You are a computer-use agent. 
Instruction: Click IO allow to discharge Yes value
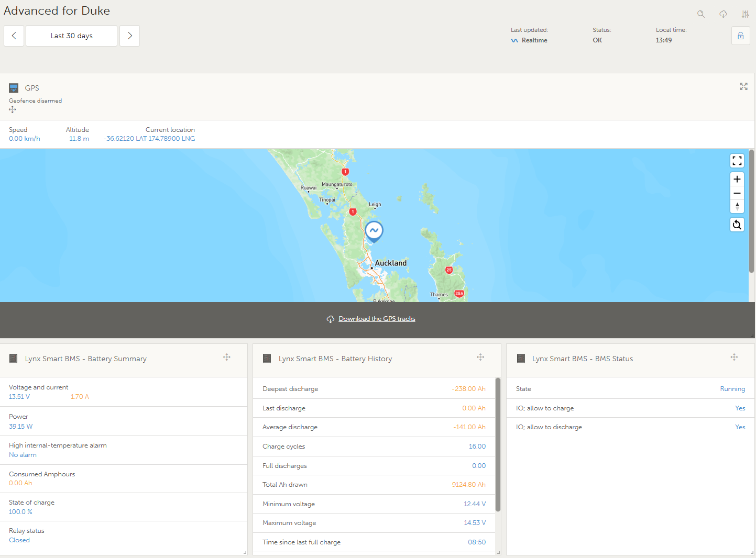pyautogui.click(x=740, y=427)
